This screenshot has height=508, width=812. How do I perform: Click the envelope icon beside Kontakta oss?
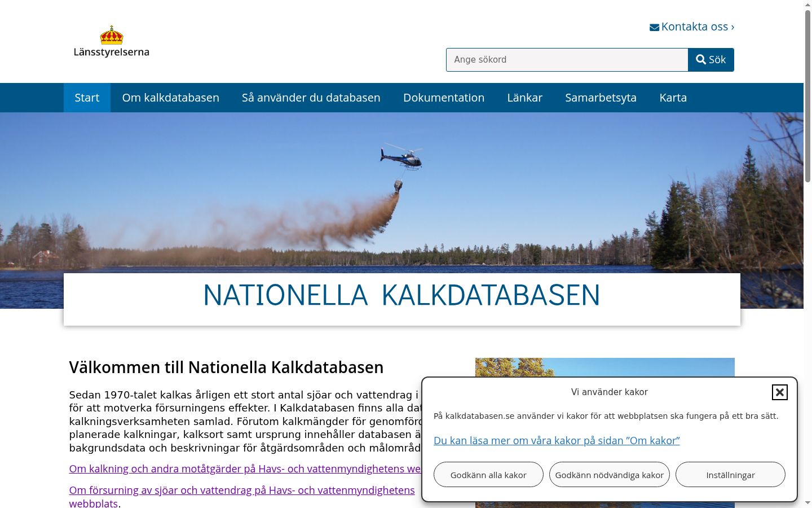pyautogui.click(x=654, y=27)
